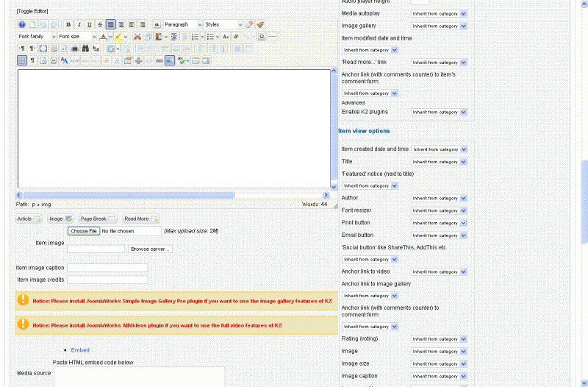Open Email button dropdown
This screenshot has width=588, height=387.
coord(439,235)
